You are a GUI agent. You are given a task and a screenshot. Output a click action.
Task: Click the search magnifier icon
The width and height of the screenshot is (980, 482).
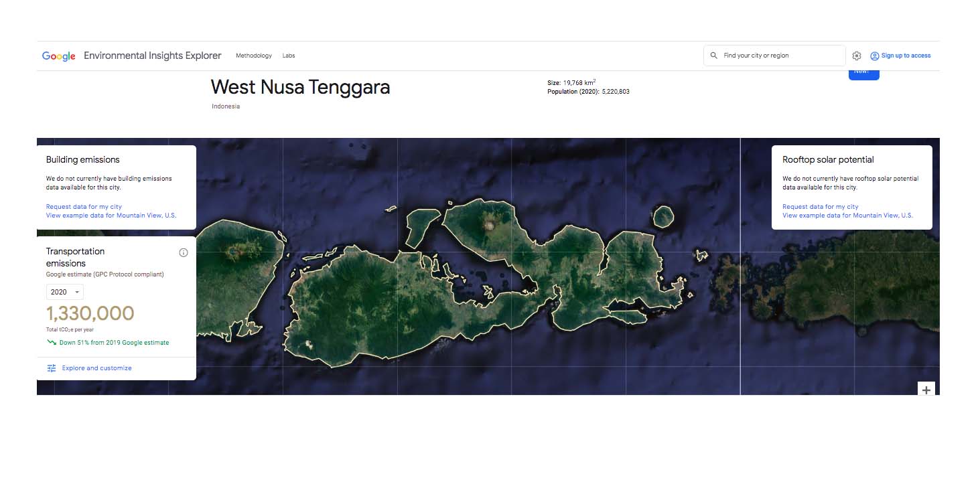[x=713, y=56]
